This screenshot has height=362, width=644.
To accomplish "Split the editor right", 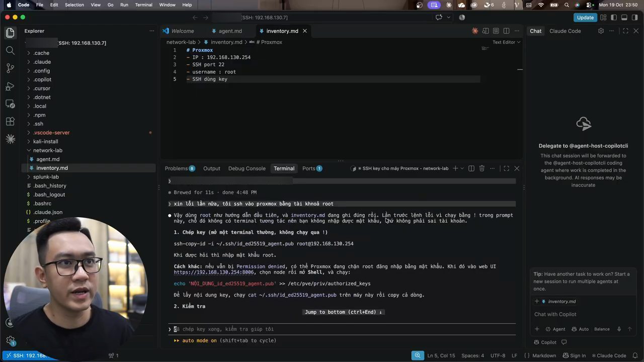I will click(506, 31).
